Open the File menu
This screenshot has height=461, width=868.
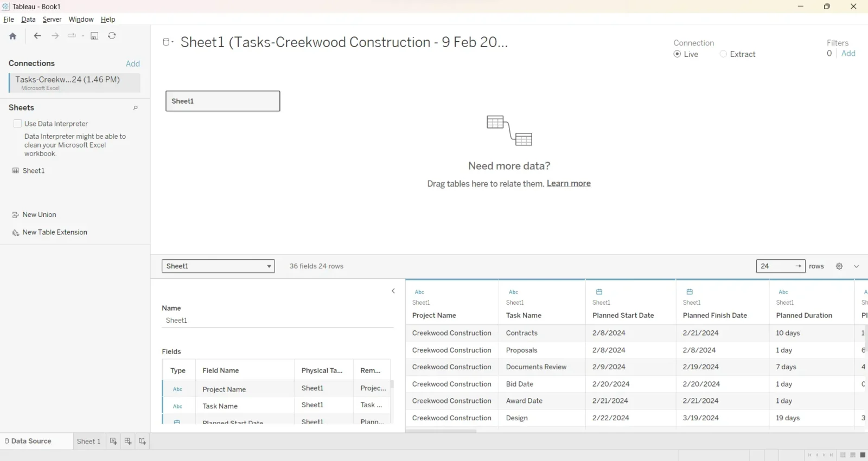(x=9, y=20)
